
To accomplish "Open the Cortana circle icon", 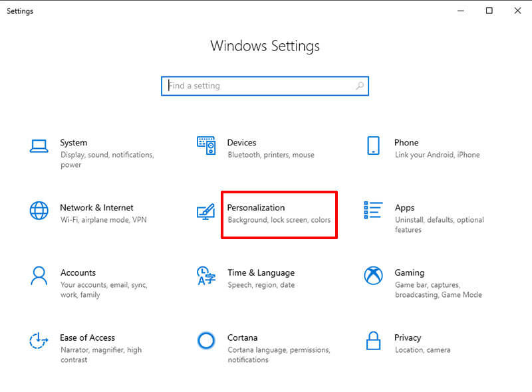I will click(206, 341).
